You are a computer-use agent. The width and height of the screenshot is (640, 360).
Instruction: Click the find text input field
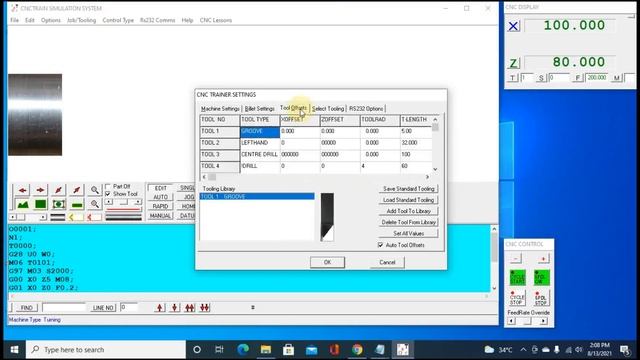64,307
